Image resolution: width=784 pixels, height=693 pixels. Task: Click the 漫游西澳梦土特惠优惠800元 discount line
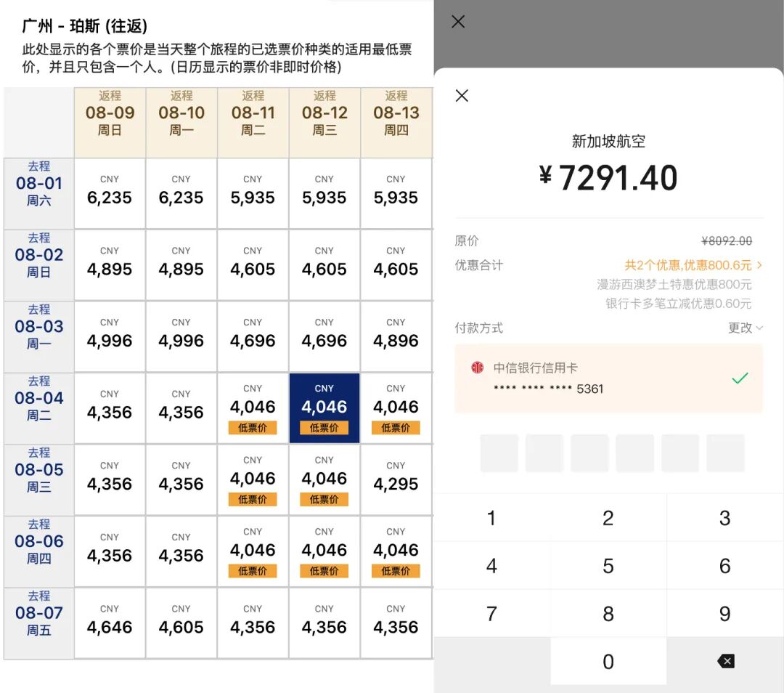coord(674,284)
